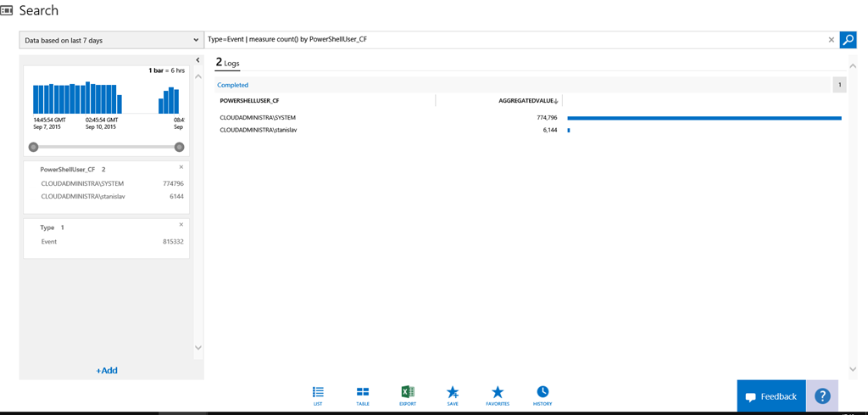Click the magnifier search button
This screenshot has width=868, height=415.
(848, 40)
